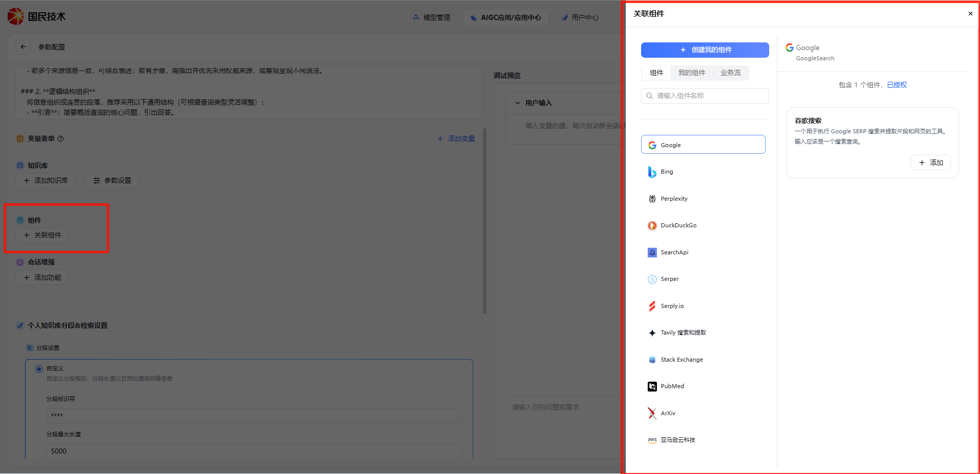Click the 添加变量 link
This screenshot has height=474, width=980.
[456, 138]
